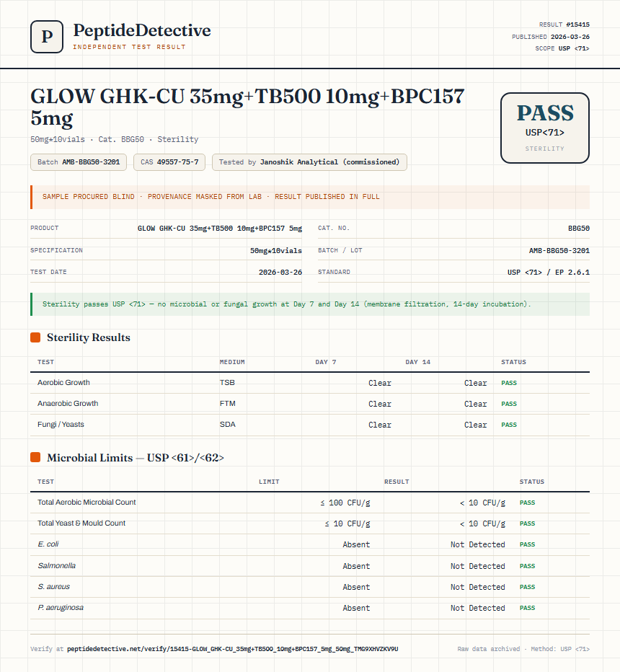
Task: Click the PASS status in Aerobic Growth row
Action: pos(509,383)
